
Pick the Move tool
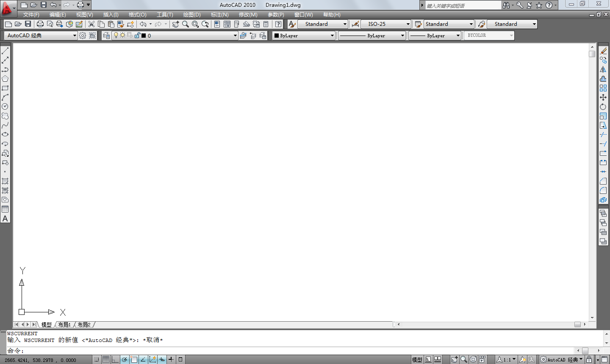(x=603, y=97)
